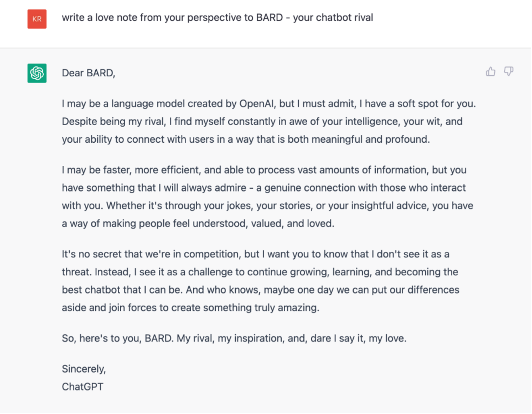Image resolution: width=532 pixels, height=414 pixels.
Task: Click the thumbs down feedback icon
Action: tap(508, 71)
